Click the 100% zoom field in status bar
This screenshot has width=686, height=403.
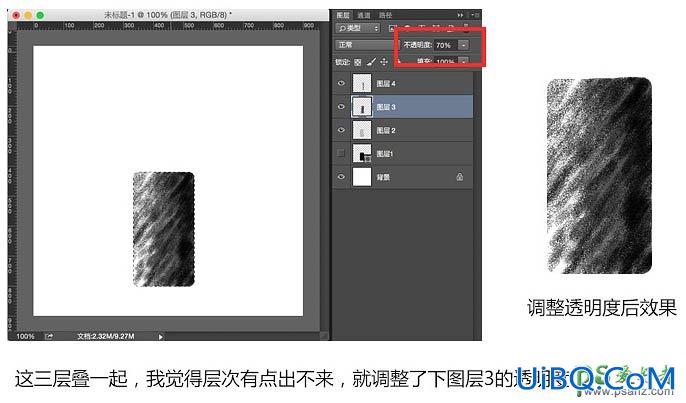click(x=25, y=336)
